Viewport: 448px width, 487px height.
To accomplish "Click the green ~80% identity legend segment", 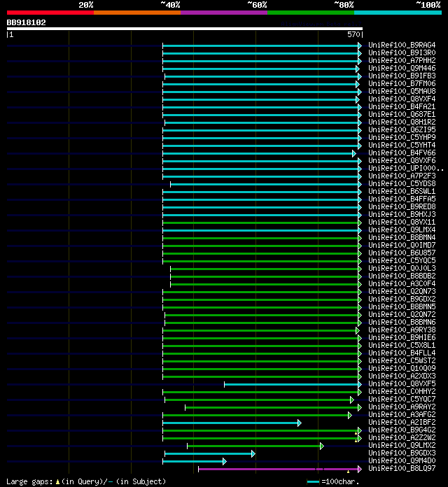I will pyautogui.click(x=311, y=13).
